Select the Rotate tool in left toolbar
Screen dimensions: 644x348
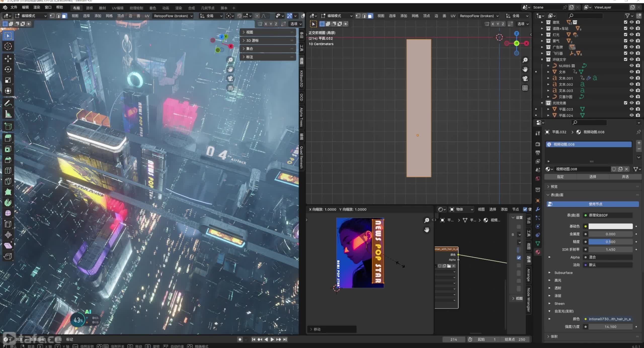point(8,69)
